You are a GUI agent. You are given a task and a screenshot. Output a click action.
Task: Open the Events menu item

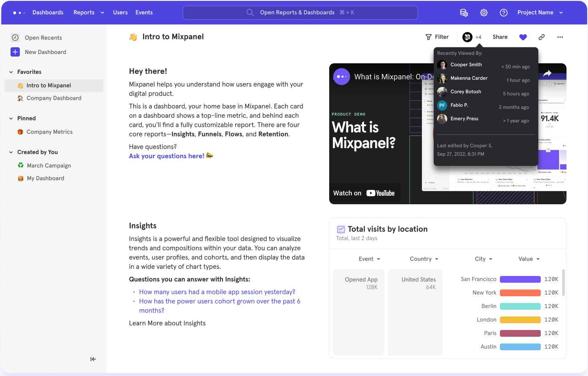point(144,13)
